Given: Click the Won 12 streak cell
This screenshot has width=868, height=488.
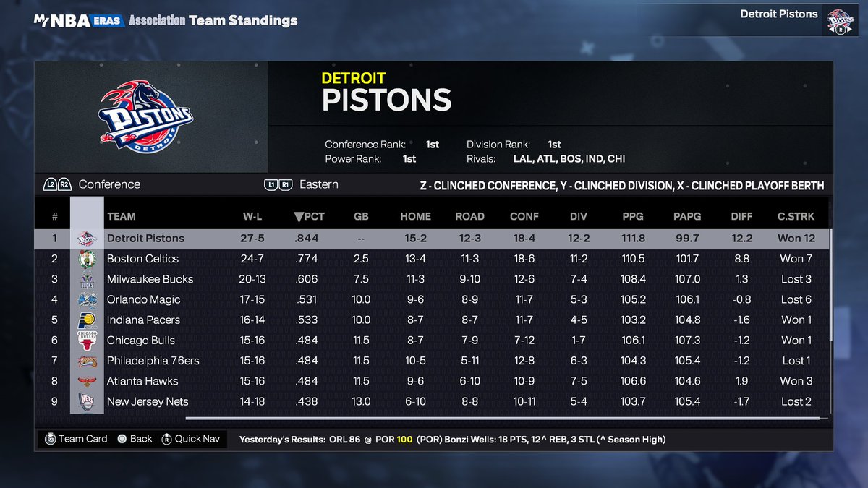Looking at the screenshot, I should tap(796, 239).
